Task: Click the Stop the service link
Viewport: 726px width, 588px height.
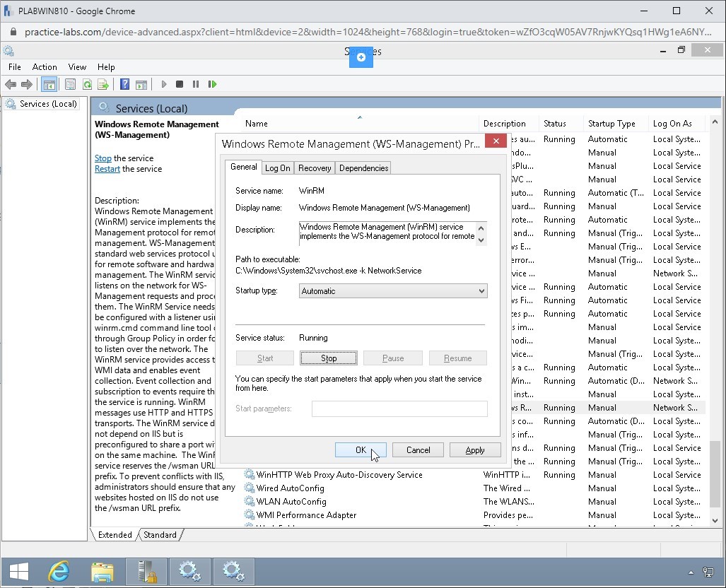Action: point(103,158)
